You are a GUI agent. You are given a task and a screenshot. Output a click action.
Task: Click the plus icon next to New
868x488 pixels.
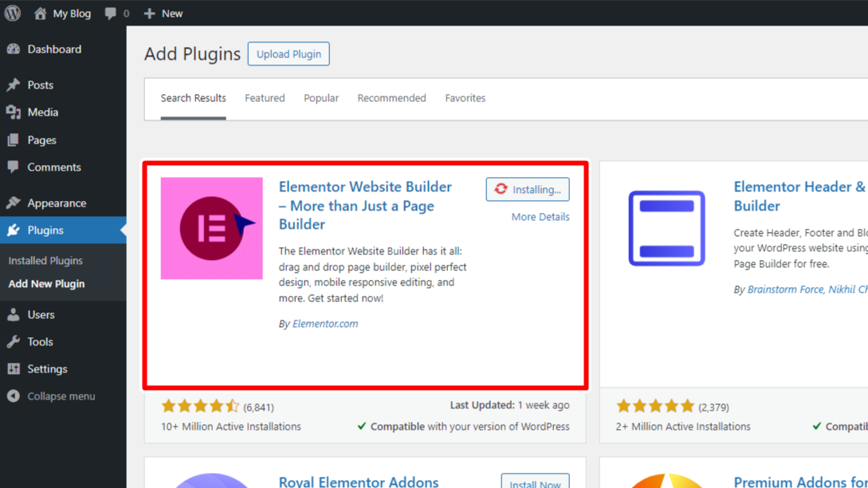[x=150, y=14]
